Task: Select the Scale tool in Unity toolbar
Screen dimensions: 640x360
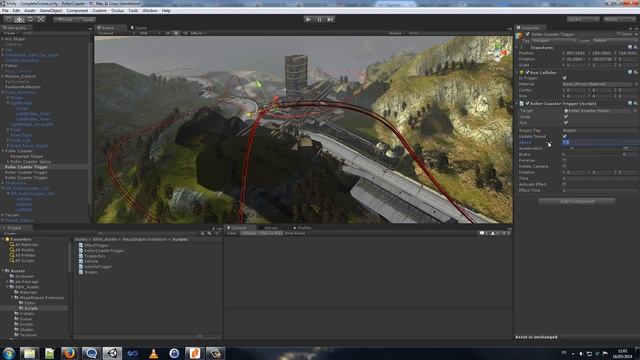Action: (41, 19)
